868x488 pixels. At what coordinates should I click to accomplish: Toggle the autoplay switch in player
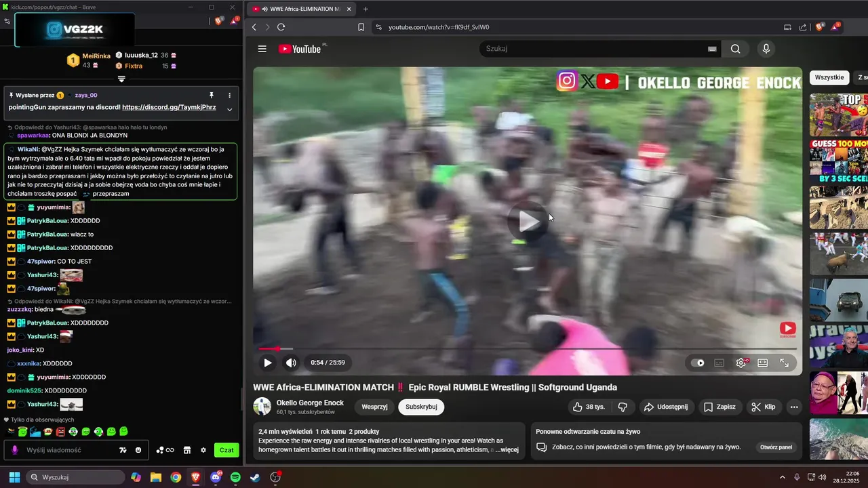697,363
